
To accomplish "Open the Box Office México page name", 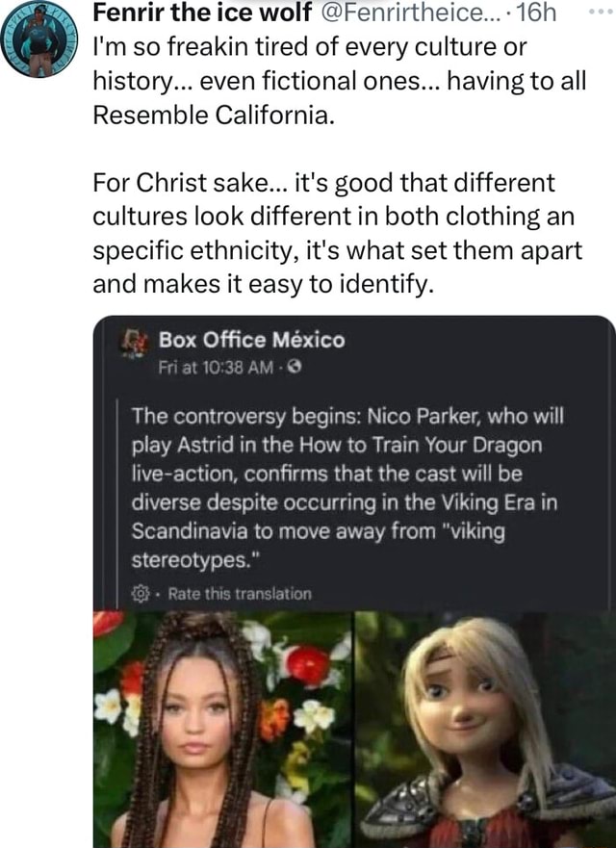I will tap(250, 339).
